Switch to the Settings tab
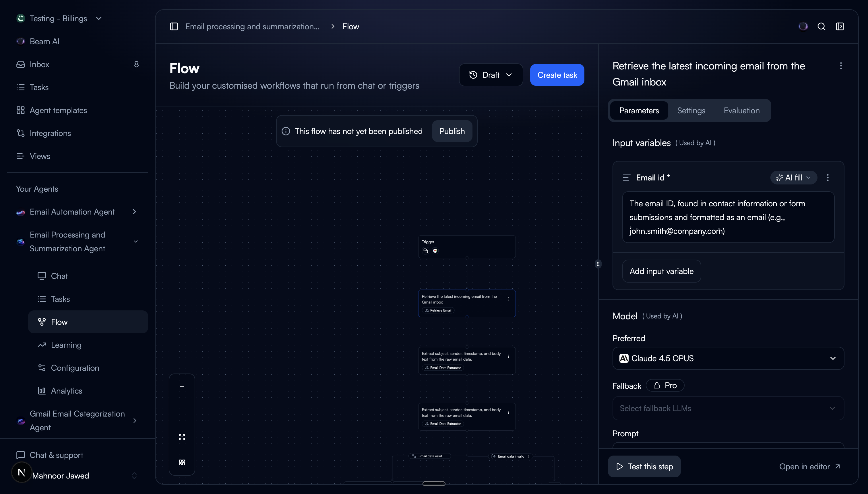 click(x=691, y=111)
